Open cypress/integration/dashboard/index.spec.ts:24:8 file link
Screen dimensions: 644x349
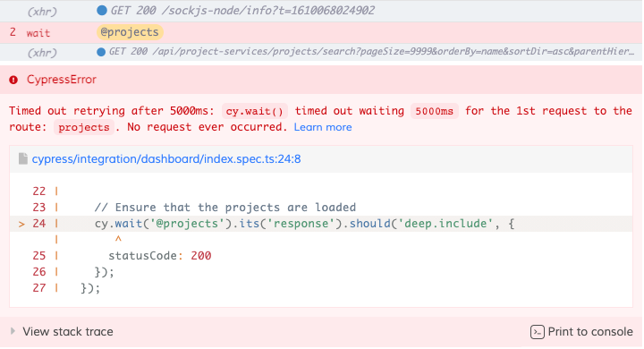click(x=166, y=158)
